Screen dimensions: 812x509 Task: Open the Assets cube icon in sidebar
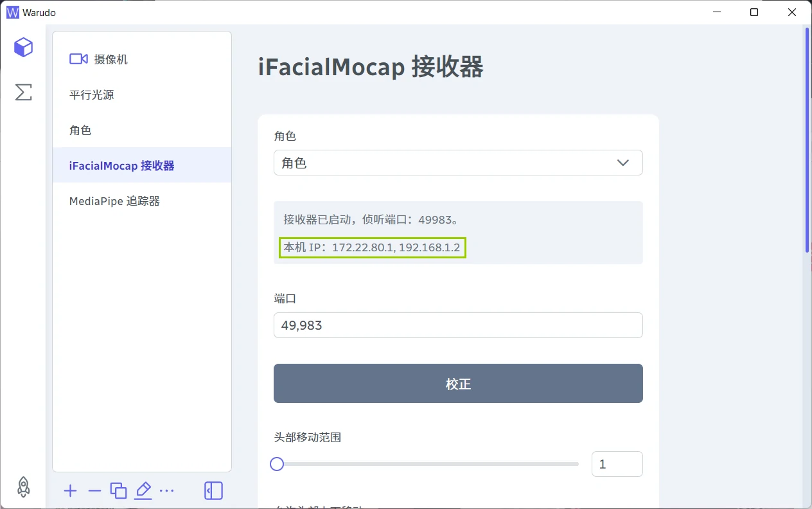23,47
